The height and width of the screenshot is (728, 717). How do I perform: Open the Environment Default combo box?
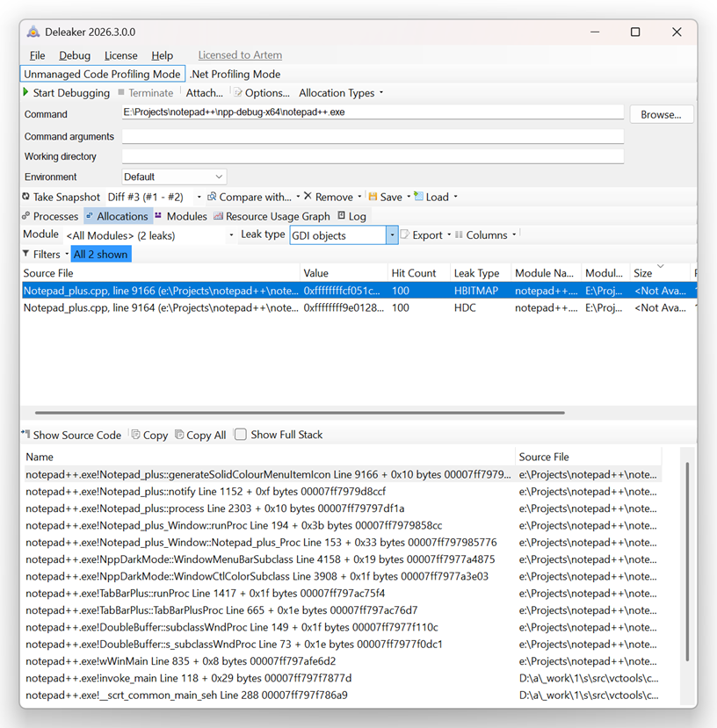174,177
